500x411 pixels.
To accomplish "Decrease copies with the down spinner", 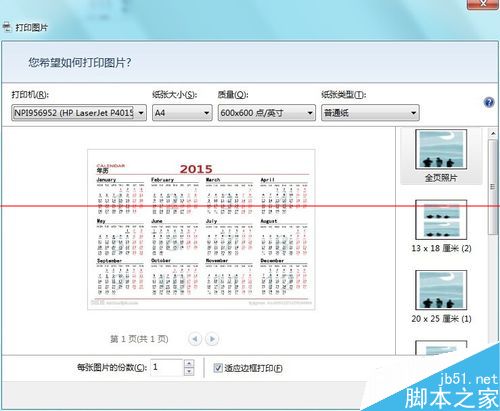I will pyautogui.click(x=189, y=371).
